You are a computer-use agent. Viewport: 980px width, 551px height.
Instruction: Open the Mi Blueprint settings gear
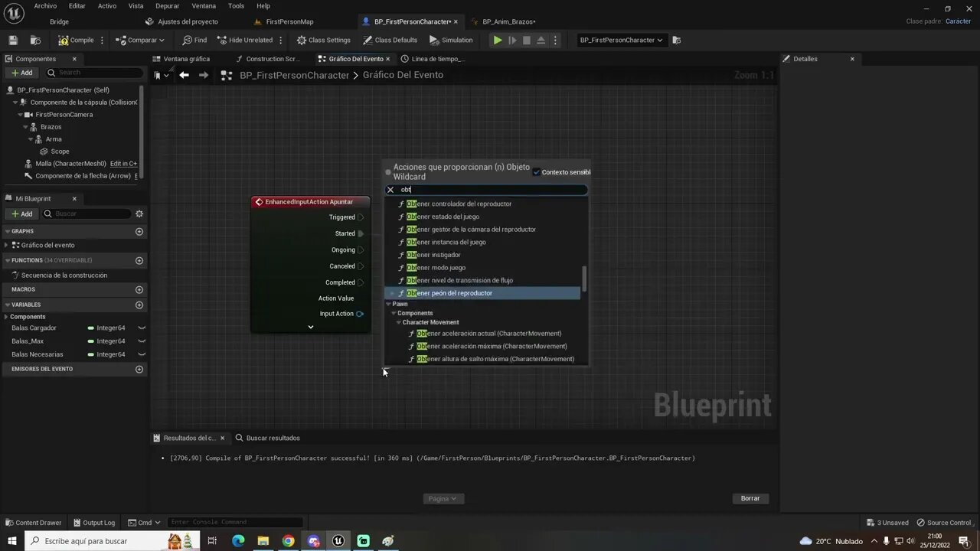[x=139, y=214]
